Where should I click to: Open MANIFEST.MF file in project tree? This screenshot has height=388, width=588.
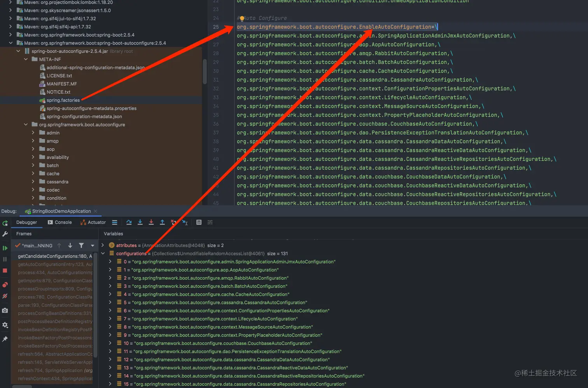[58, 84]
